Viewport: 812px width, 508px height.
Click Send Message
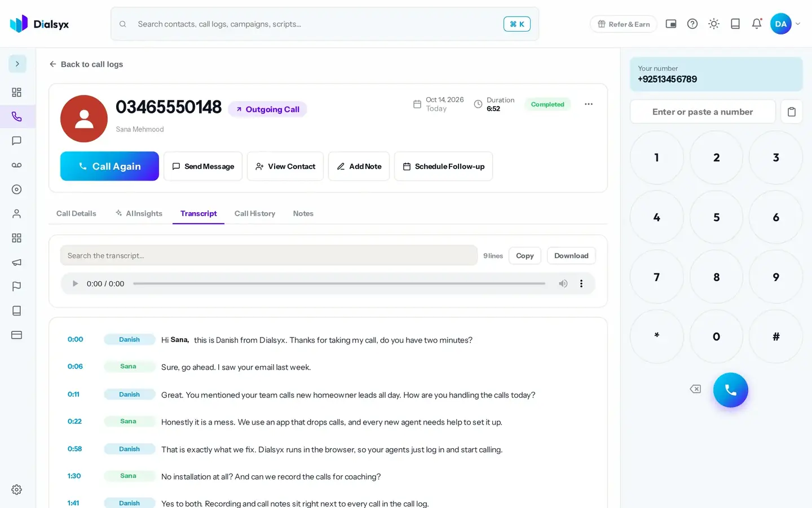point(203,166)
